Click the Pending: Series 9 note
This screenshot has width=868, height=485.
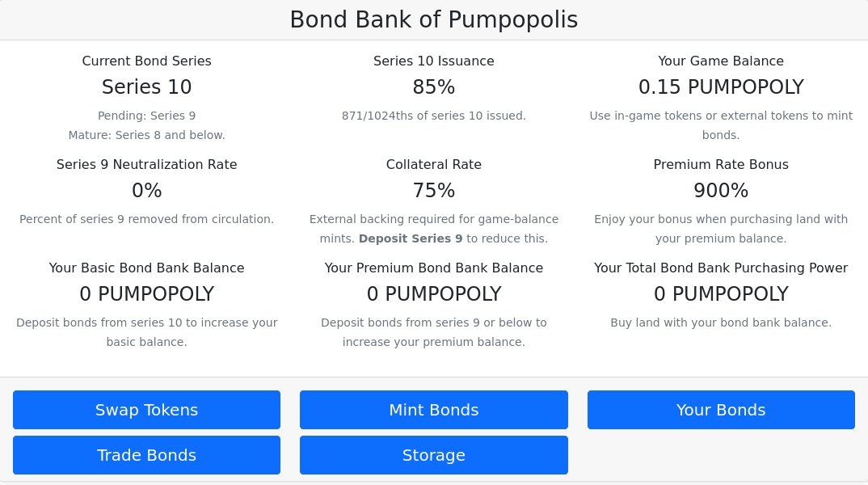click(x=147, y=116)
